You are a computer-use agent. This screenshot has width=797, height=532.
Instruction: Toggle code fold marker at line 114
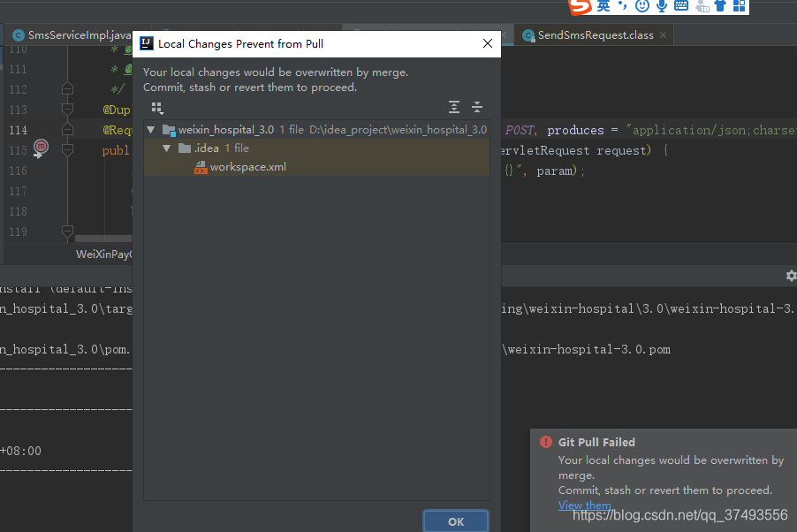click(67, 130)
